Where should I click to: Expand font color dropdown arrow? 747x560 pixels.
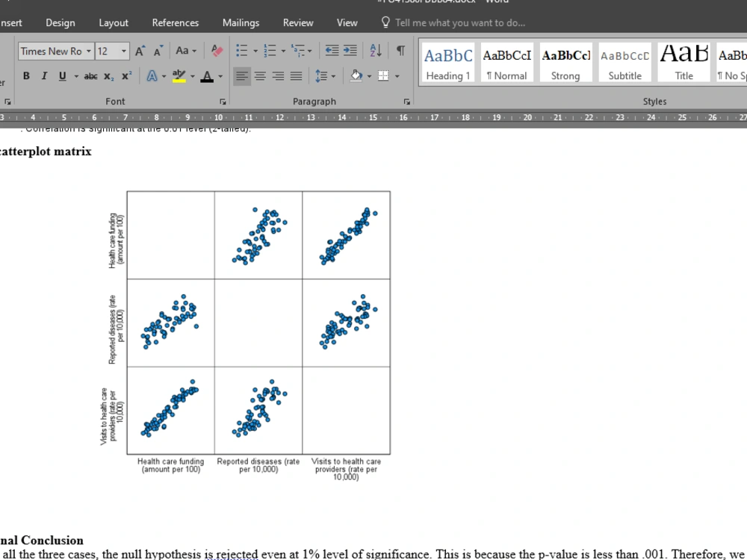click(220, 76)
